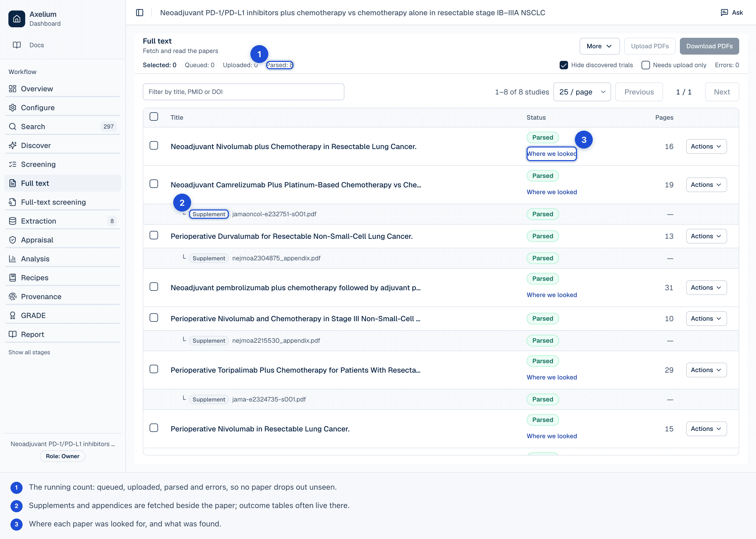Viewport: 756px width, 539px height.
Task: Show all stages in sidebar
Action: point(29,352)
